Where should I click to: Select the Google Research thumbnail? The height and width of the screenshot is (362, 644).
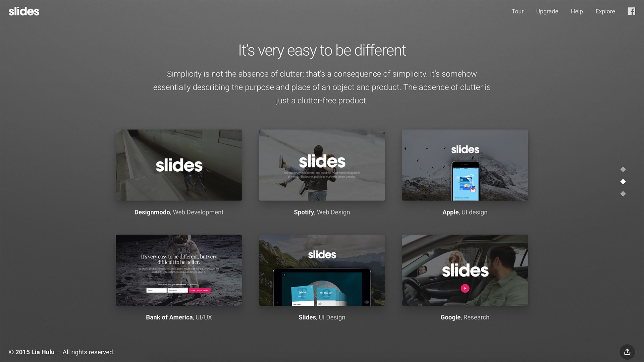click(x=465, y=270)
